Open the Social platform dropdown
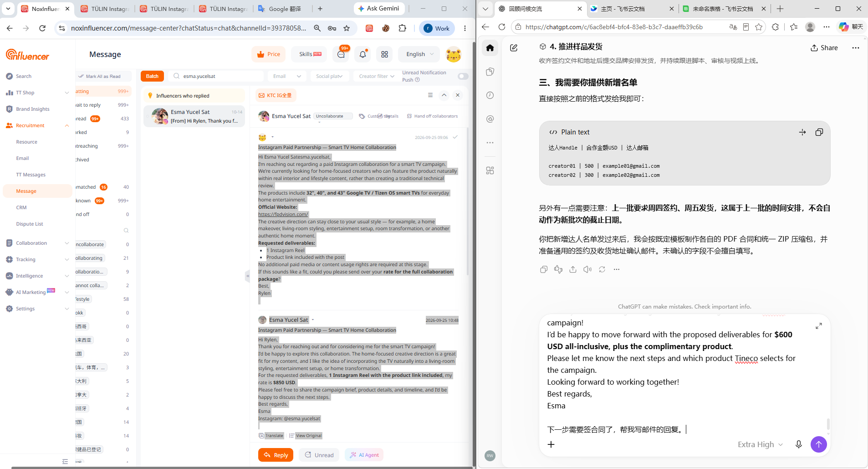 tap(330, 76)
